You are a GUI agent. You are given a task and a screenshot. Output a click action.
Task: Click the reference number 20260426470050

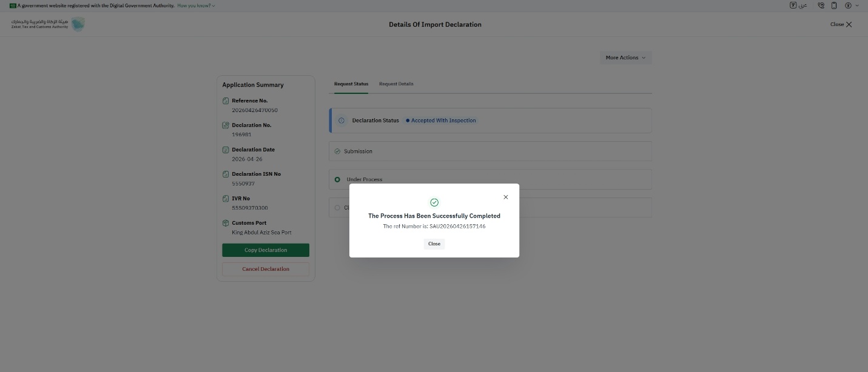[x=255, y=110]
